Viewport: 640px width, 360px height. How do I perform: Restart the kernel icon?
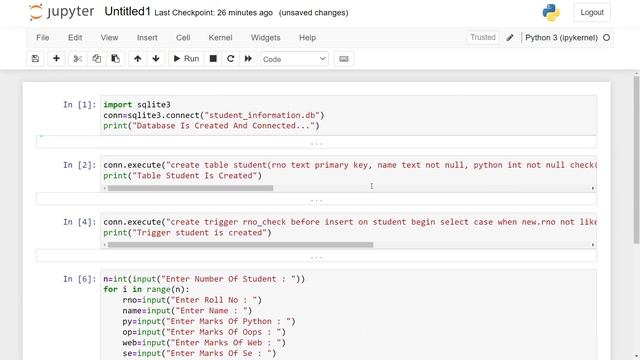coord(231,59)
